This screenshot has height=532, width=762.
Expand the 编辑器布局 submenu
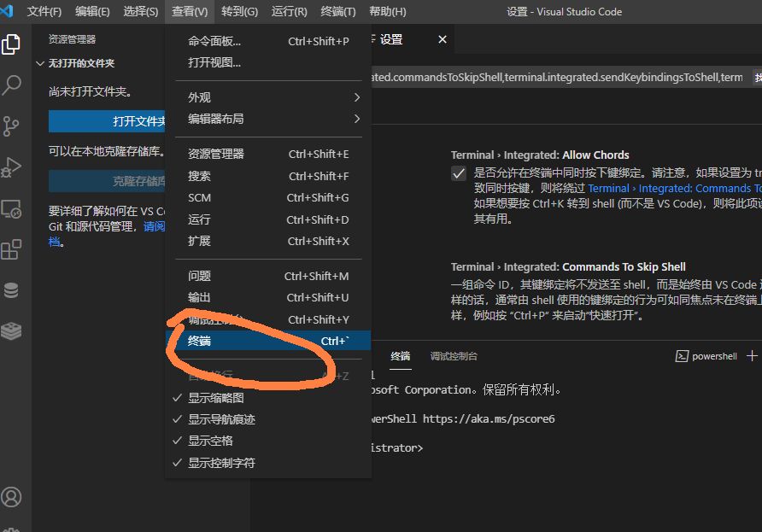click(268, 119)
